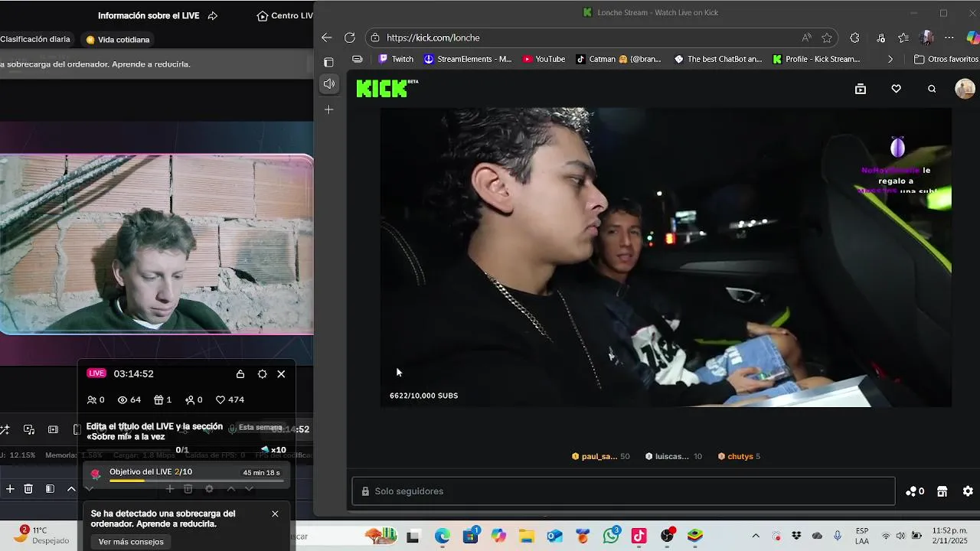Click the clock showing 11:52 p. m.

click(950, 535)
